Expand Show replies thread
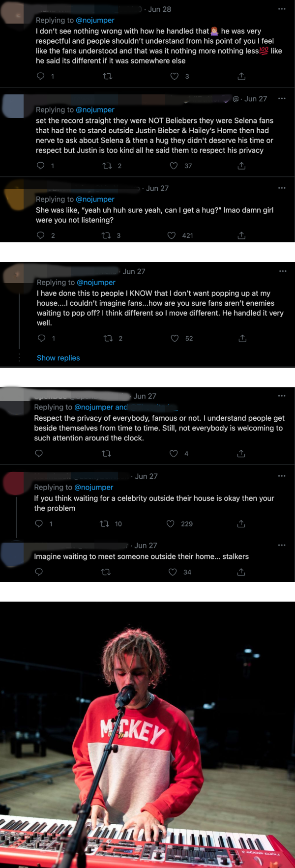The height and width of the screenshot is (868, 295). 58,358
